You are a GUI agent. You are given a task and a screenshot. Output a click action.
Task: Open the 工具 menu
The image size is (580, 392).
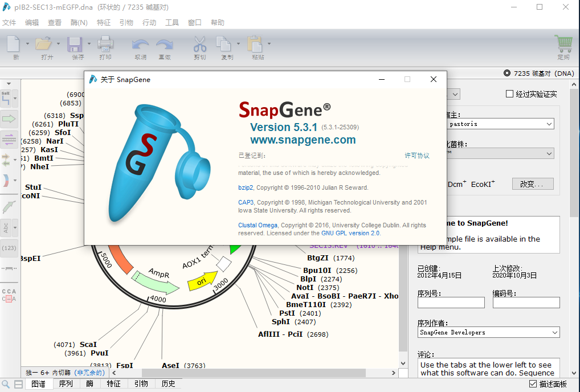pyautogui.click(x=171, y=23)
